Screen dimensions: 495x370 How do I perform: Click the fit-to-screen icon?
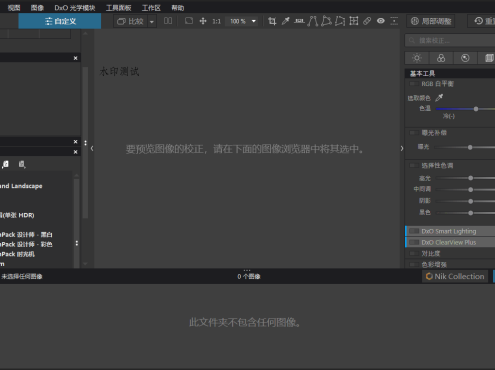click(x=189, y=21)
